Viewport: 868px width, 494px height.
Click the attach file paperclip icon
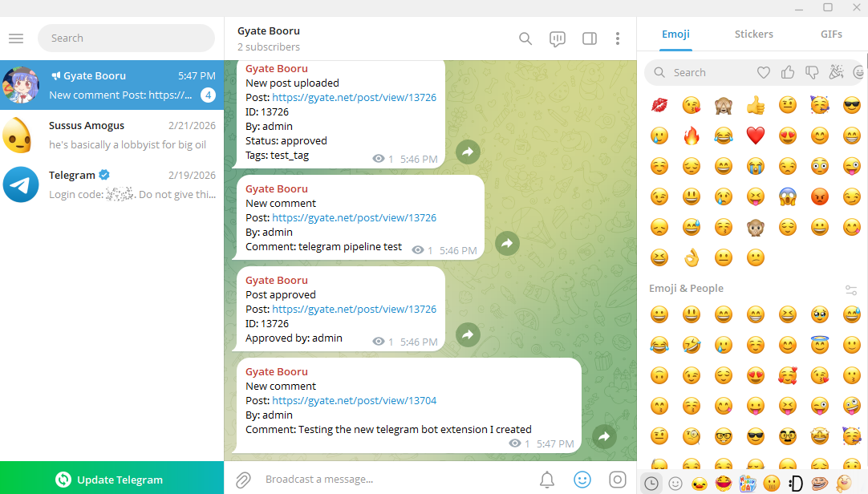243,480
